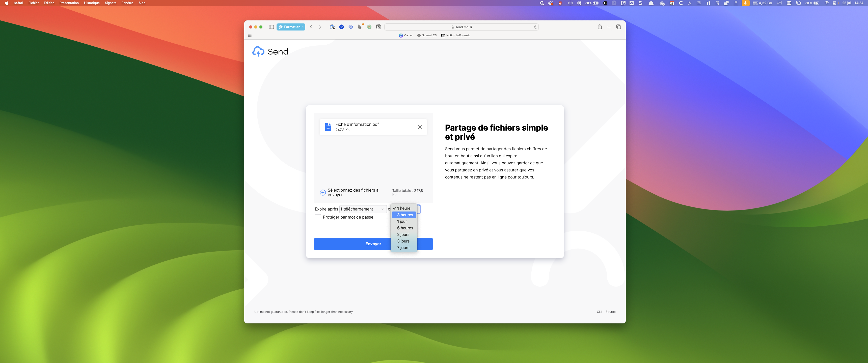Open the Signets menu
The image size is (868, 363).
pos(111,3)
